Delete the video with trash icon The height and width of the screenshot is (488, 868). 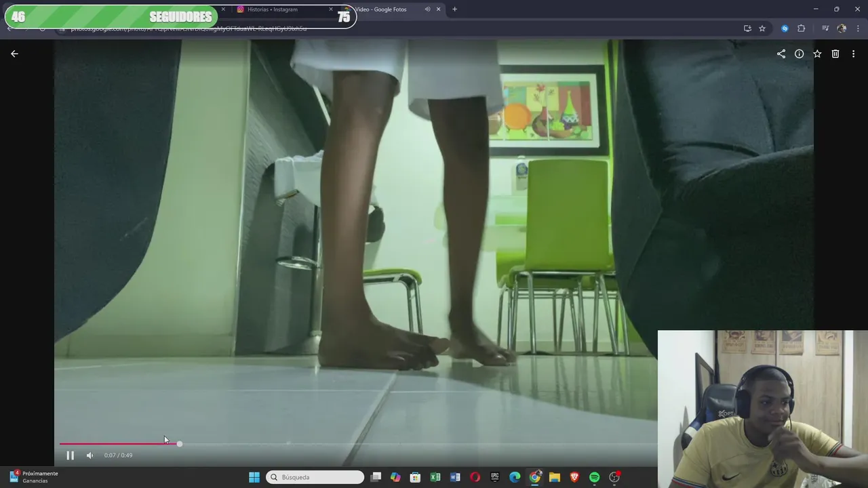835,54
